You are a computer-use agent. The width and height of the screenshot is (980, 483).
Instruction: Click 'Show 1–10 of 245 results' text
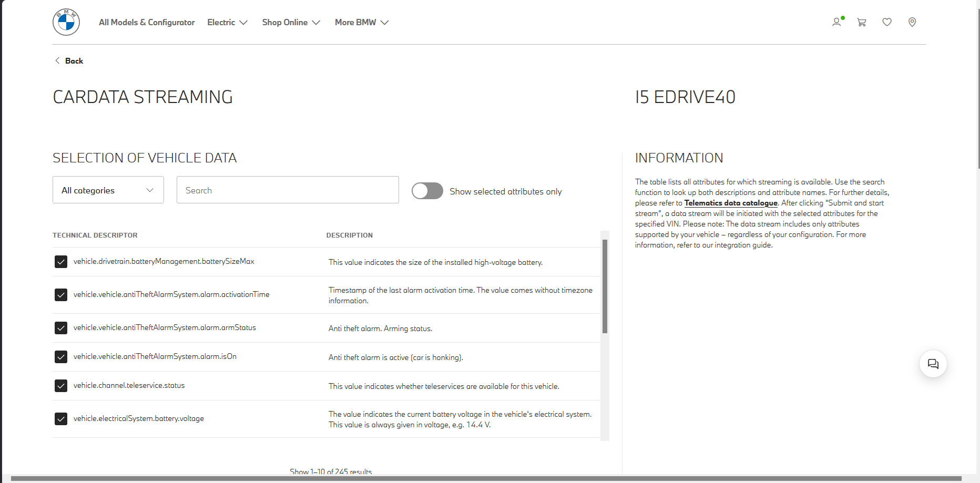click(331, 471)
